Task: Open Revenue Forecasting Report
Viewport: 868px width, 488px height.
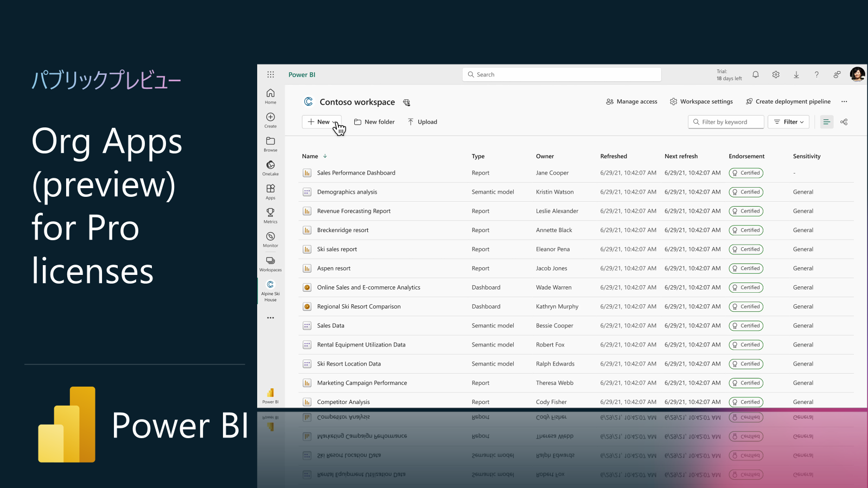Action: pos(354,211)
